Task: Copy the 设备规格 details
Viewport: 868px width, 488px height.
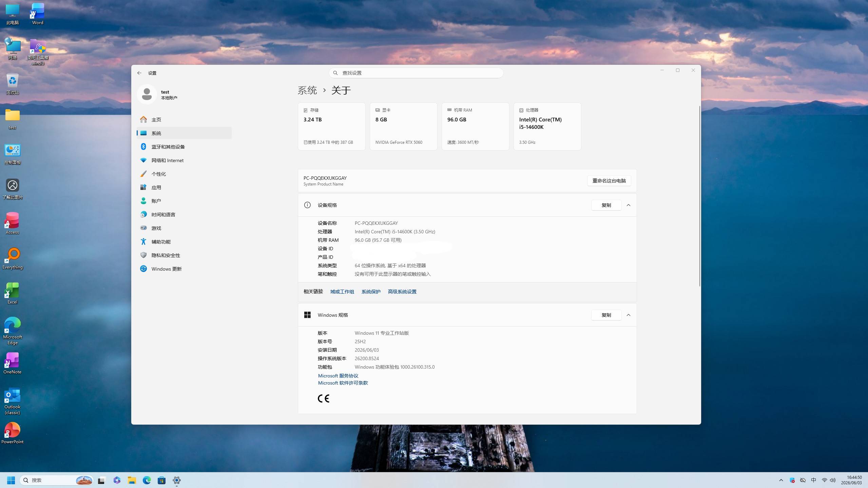Action: (x=606, y=205)
